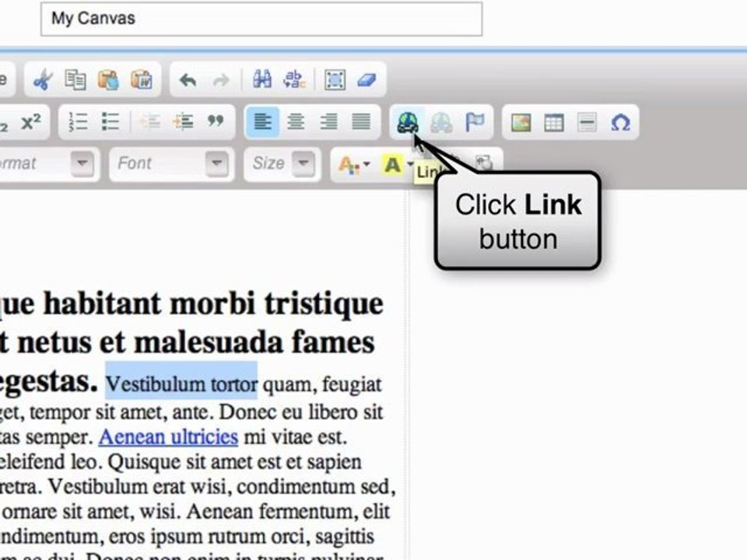Toggle Justify alignment
747x560 pixels.
click(362, 122)
